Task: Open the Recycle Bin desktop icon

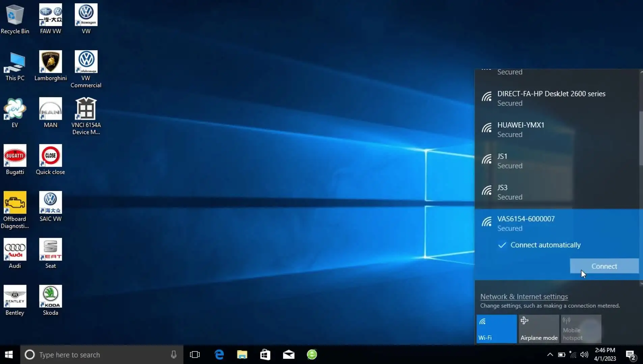Action: click(x=15, y=19)
